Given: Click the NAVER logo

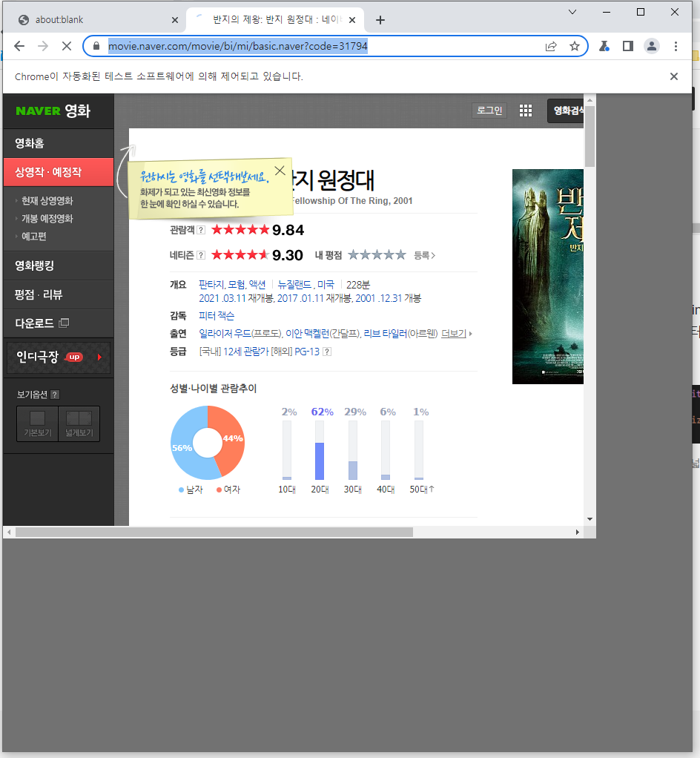Looking at the screenshot, I should [x=39, y=111].
